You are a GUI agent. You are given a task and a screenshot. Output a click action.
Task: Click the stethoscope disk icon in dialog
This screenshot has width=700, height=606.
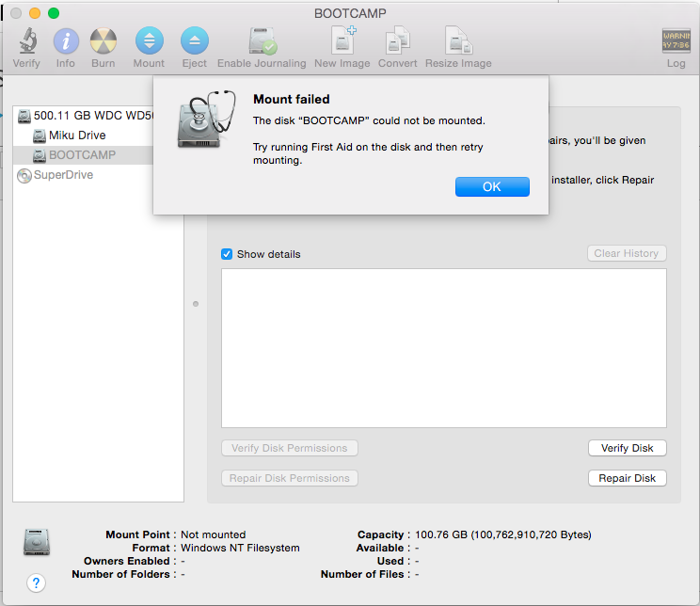point(206,119)
